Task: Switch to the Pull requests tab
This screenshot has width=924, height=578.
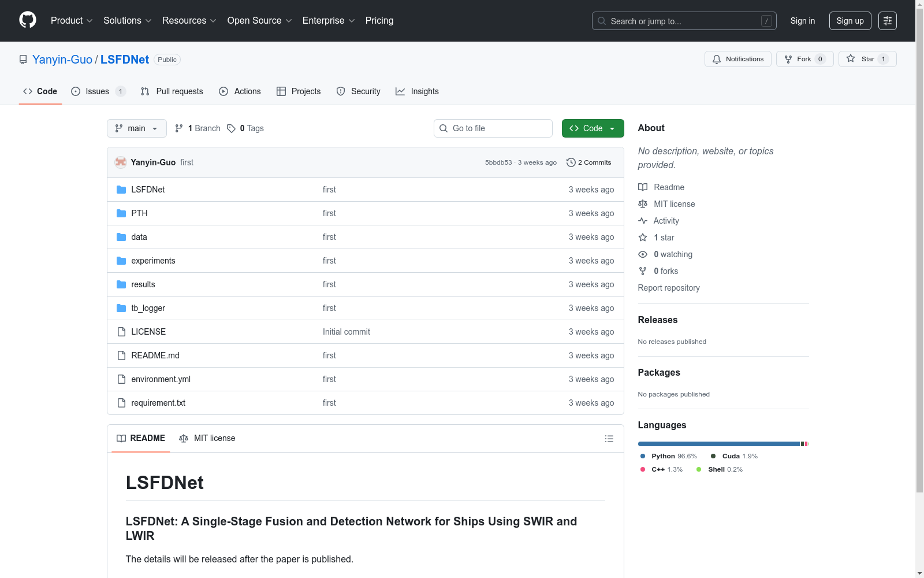Action: click(x=172, y=91)
